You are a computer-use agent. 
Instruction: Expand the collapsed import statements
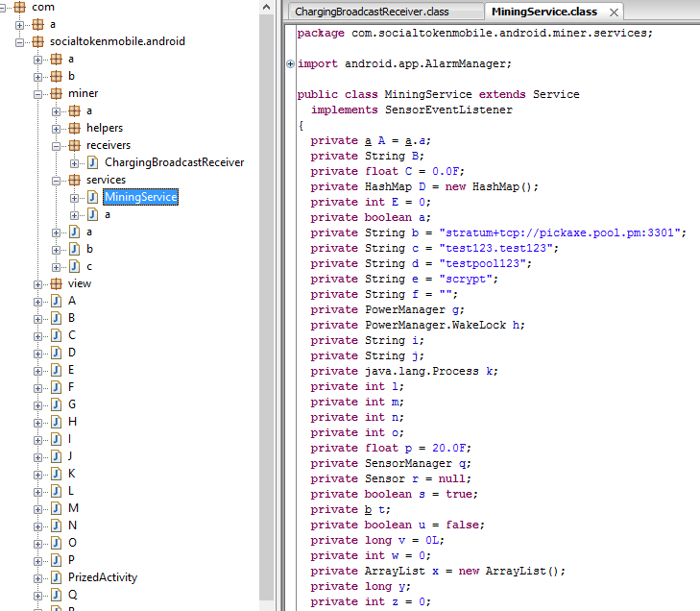click(290, 63)
